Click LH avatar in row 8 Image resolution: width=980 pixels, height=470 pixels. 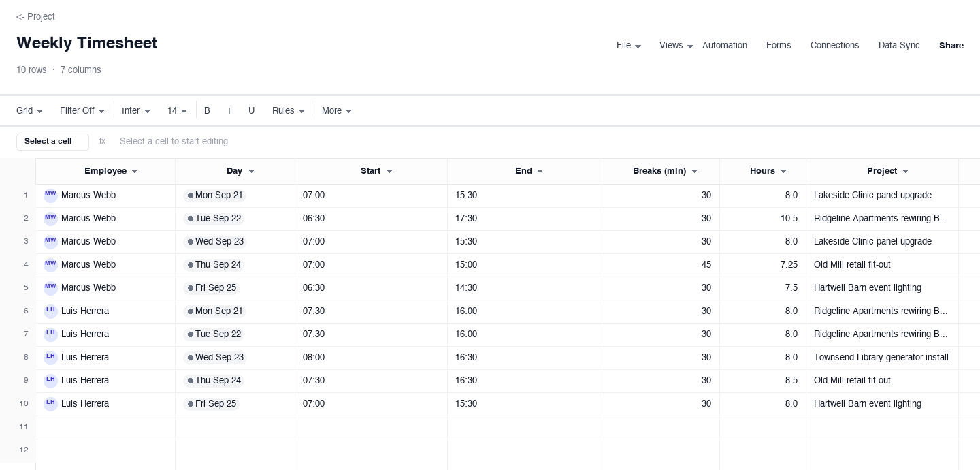point(50,358)
